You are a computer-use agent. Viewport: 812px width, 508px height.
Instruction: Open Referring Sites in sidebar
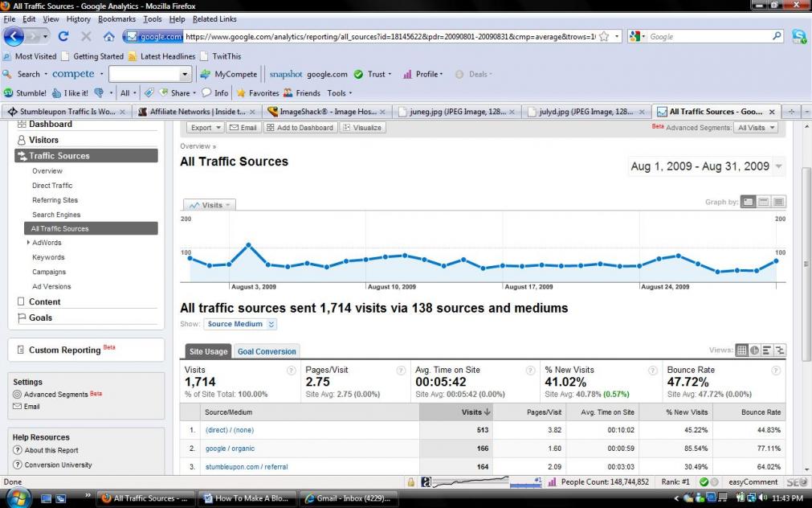(55, 200)
